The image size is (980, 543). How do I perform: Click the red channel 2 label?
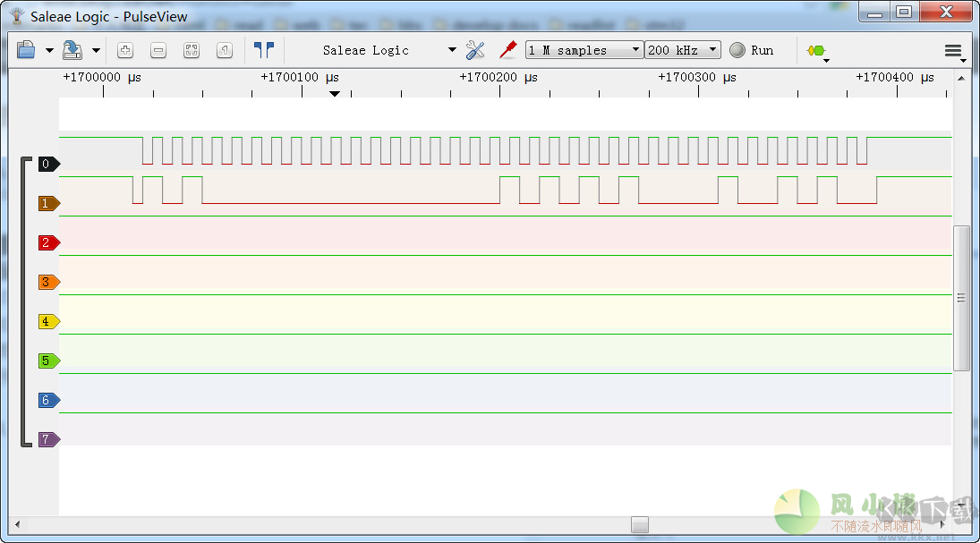click(47, 242)
